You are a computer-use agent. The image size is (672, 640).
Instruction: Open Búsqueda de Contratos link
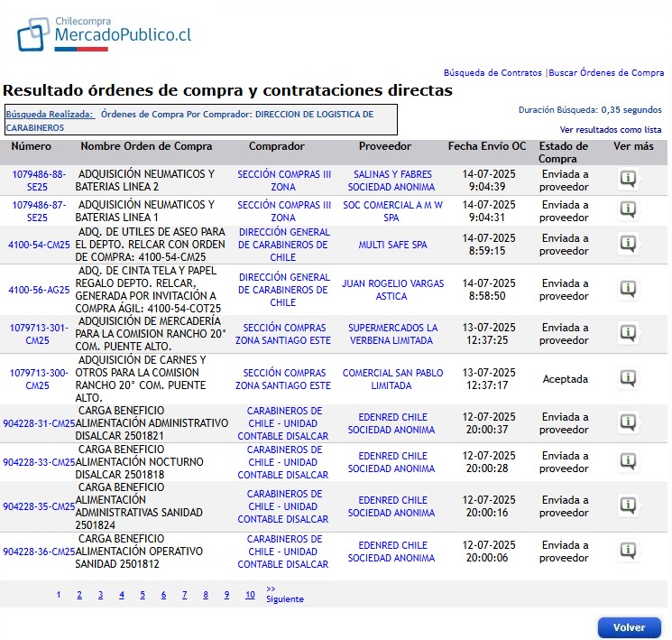[492, 73]
